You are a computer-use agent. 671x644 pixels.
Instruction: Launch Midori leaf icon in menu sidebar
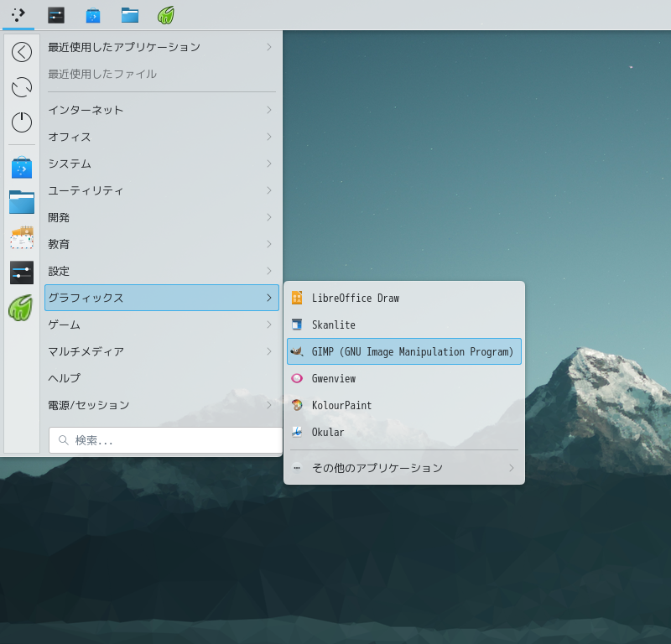(21, 308)
